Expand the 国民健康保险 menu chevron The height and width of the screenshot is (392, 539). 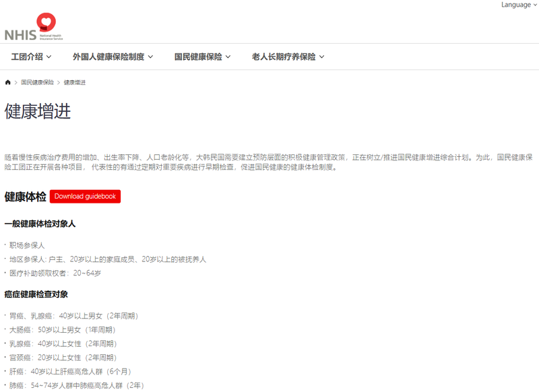(x=228, y=57)
